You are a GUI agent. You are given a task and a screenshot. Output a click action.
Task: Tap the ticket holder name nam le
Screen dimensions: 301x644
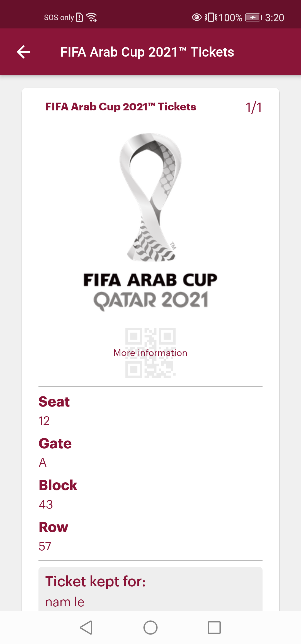pos(65,602)
